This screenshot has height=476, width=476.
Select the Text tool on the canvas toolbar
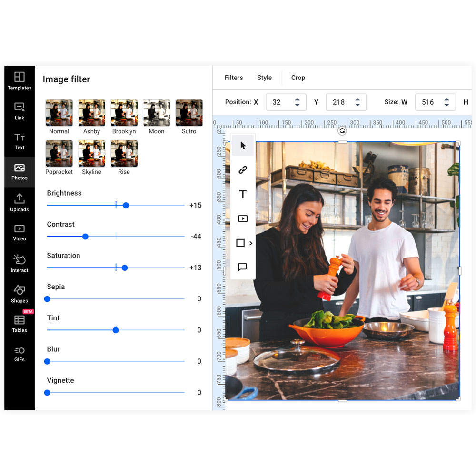[243, 194]
